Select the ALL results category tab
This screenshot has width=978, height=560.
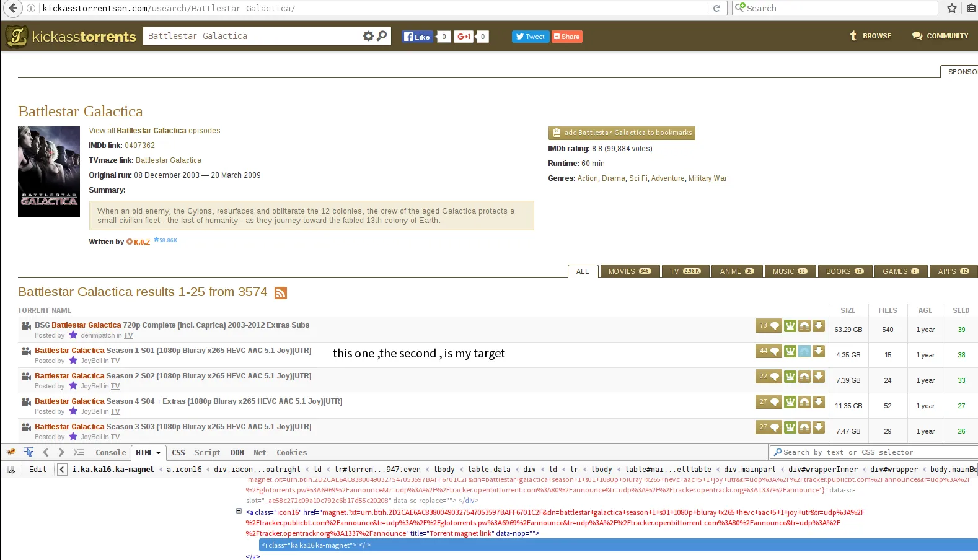[583, 271]
